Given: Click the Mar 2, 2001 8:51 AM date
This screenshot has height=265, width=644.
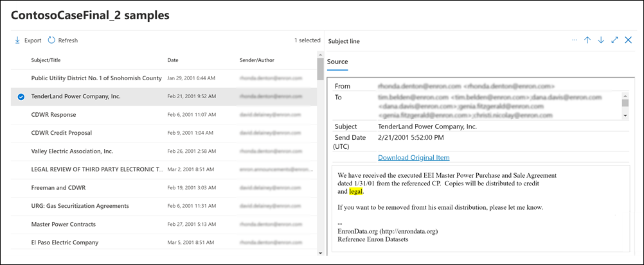Looking at the screenshot, I should (190, 169).
